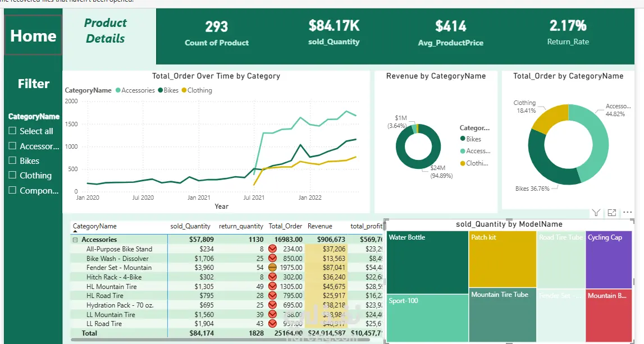Sort table by CategoryName column header
Image resolution: width=644 pixels, height=344 pixels.
coord(94,226)
